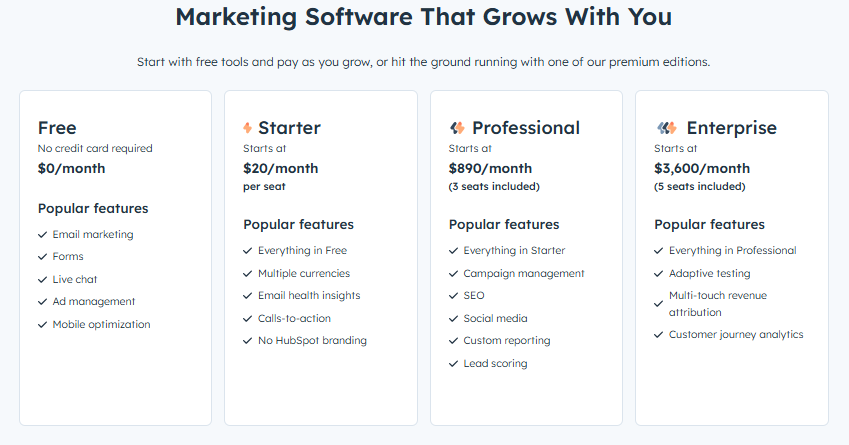Click the checkmark next to Multiple currencies
Screen dimensions: 849x445
(x=248, y=273)
